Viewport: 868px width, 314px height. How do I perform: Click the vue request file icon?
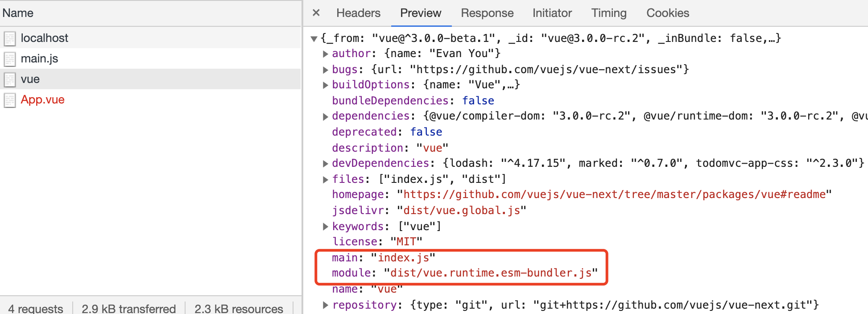[10, 79]
